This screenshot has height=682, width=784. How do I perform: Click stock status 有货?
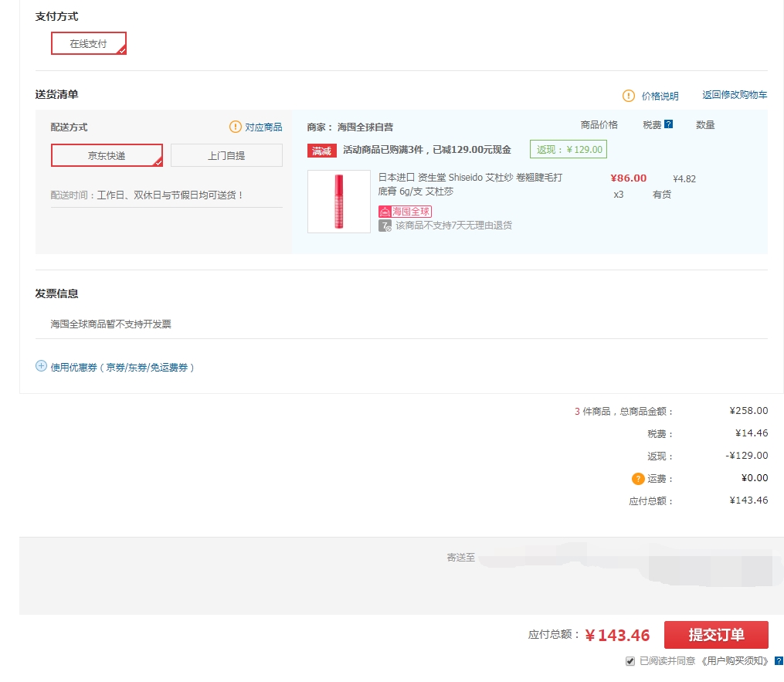[x=661, y=195]
